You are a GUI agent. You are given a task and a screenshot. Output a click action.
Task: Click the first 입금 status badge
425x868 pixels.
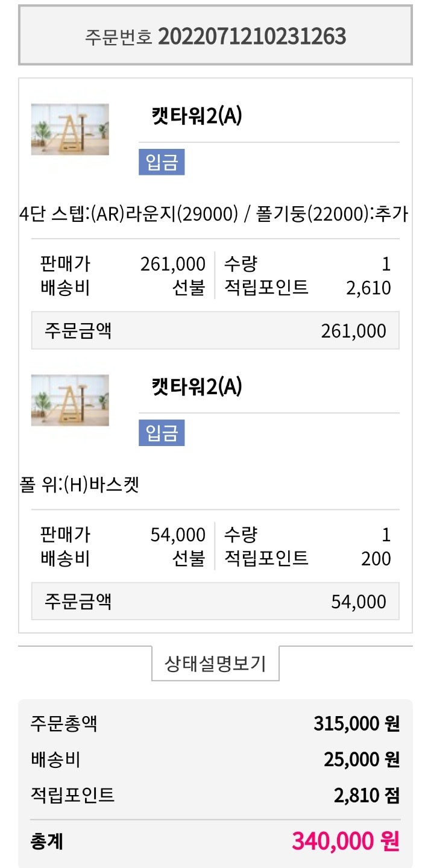click(x=162, y=162)
